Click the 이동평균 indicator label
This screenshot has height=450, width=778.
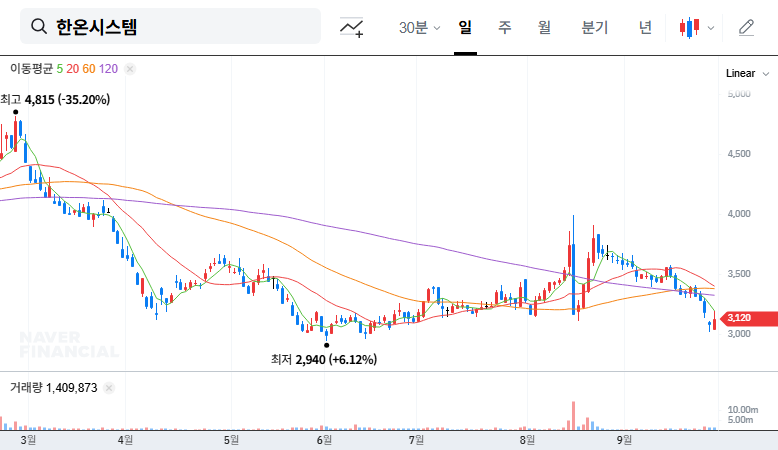(x=31, y=68)
